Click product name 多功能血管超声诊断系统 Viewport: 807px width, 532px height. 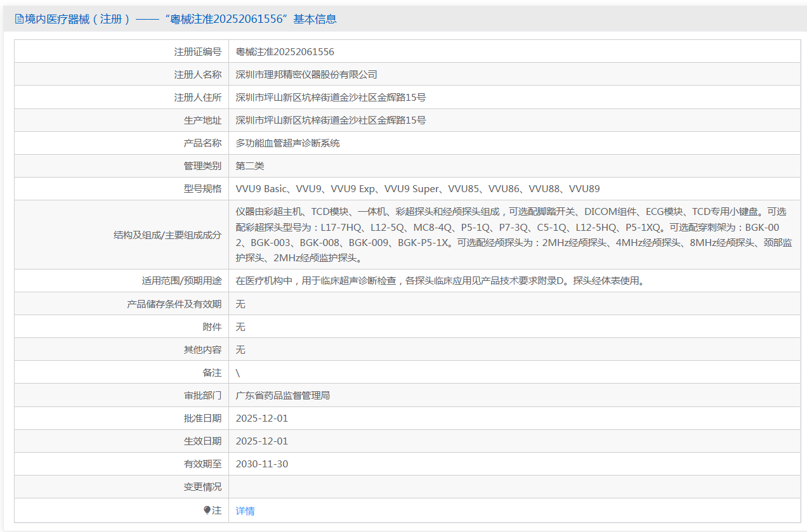point(287,143)
